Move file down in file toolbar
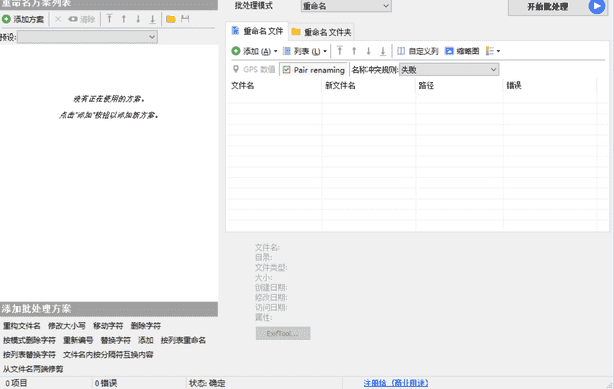The image size is (614, 389). pyautogui.click(x=368, y=51)
